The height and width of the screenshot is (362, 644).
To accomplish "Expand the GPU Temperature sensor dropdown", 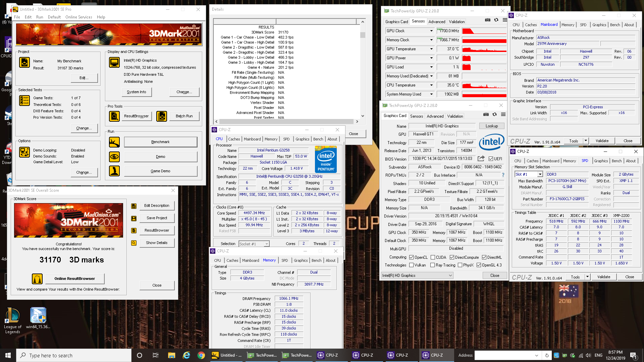I will click(x=431, y=49).
